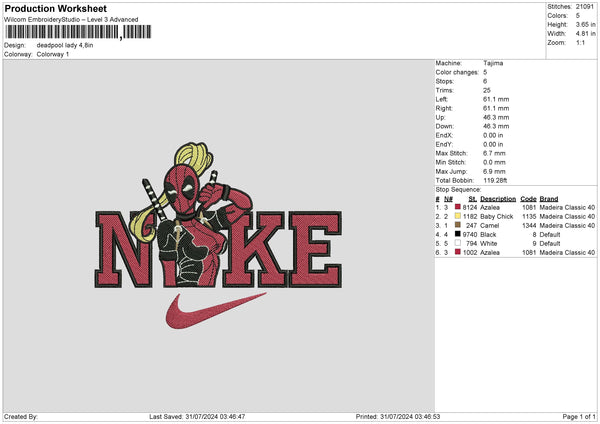This screenshot has height=424, width=600.
Task: Click the 'EndY:' label
Action: point(444,144)
